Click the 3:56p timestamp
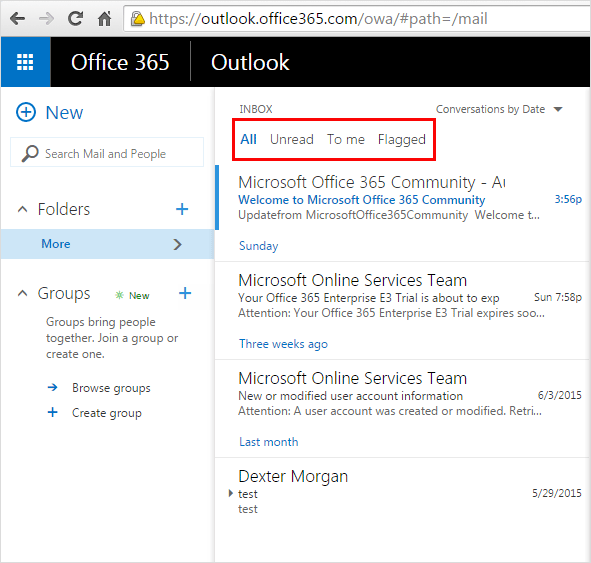The height and width of the screenshot is (563, 591). click(568, 199)
